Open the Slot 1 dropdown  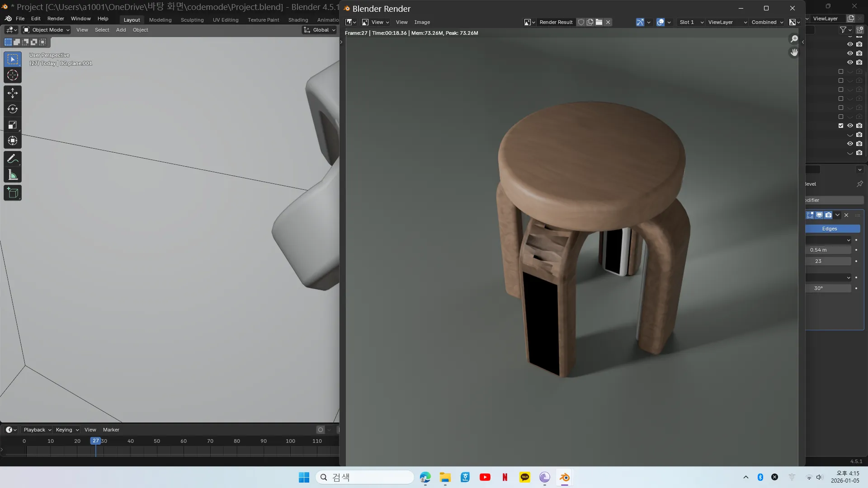coord(691,22)
